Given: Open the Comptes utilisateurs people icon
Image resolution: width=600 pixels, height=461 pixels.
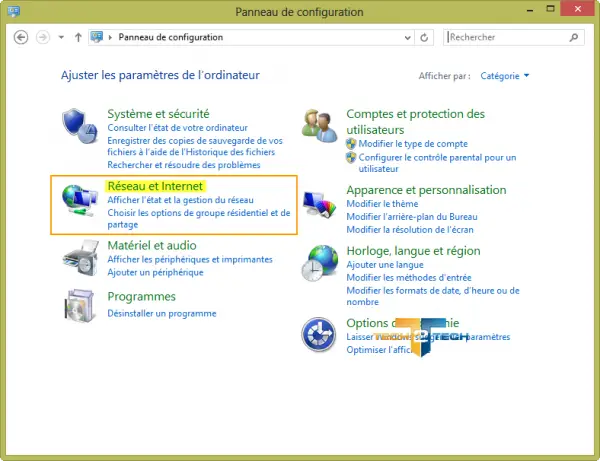Looking at the screenshot, I should (320, 125).
